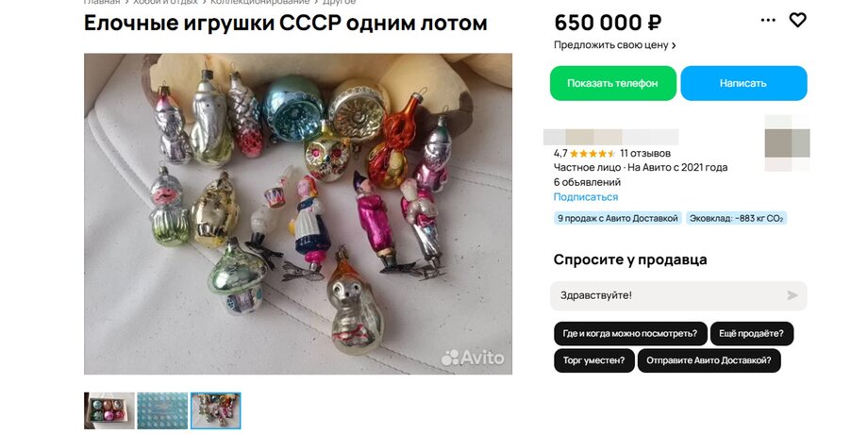Choose the 'Ещё продаёте?' quick question
This screenshot has height=434, width=868.
752,334
